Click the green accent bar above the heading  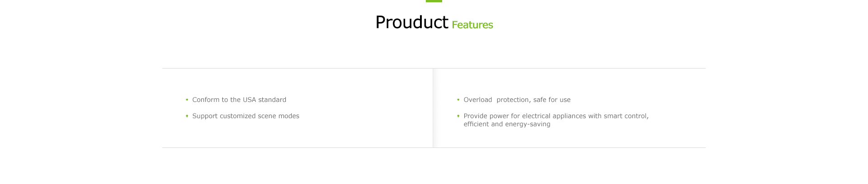pyautogui.click(x=434, y=1)
